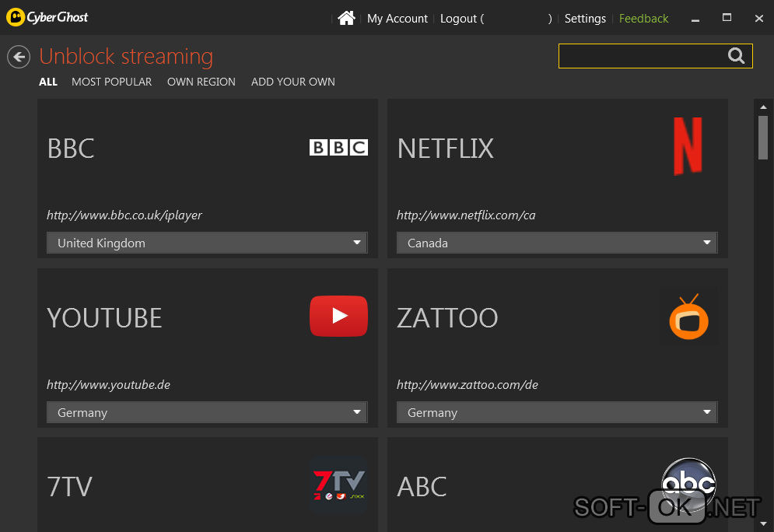774x532 pixels.
Task: Click the vertical scrollbar thumb
Action: pos(763,138)
